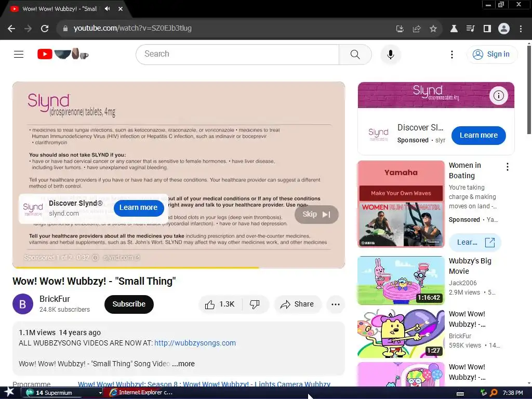Click Learn more on Yamaha ad

pos(475,242)
